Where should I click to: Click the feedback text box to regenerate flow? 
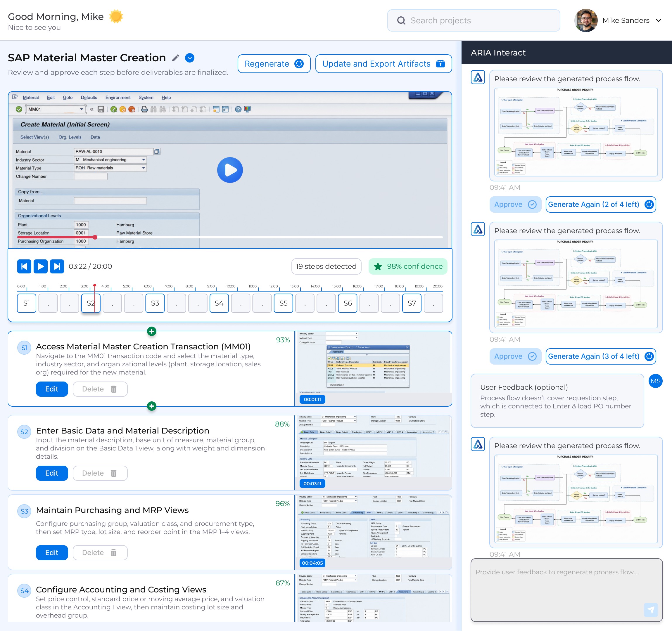coord(566,590)
